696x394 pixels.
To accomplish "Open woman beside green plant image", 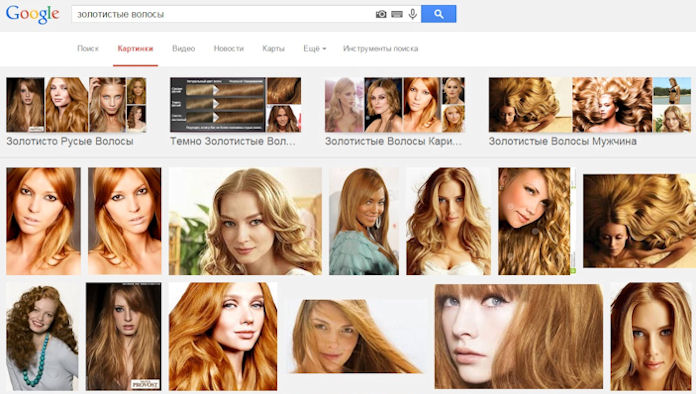I will coord(245,221).
